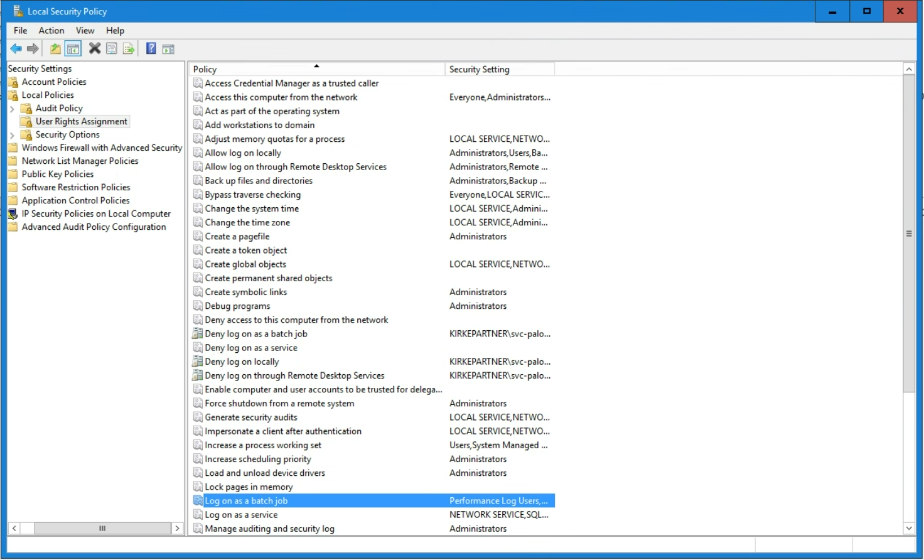Viewport: 924px width, 560px height.
Task: Select the Debug programs policy
Action: click(237, 306)
